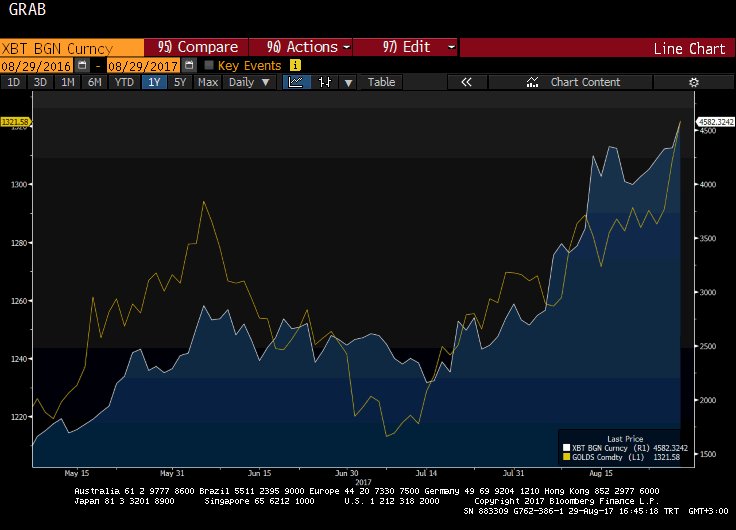This screenshot has width=736, height=530.
Task: Open the chart type dropdown arrow
Action: [348, 83]
